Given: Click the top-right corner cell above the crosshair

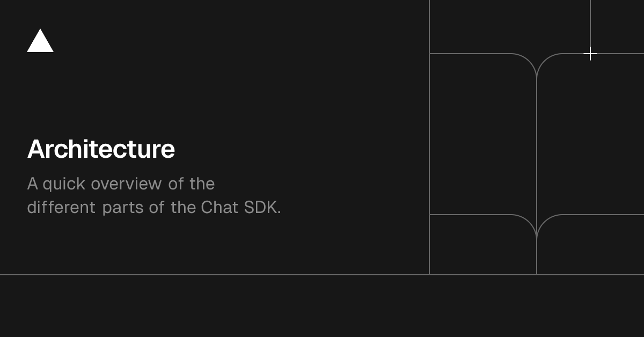Looking at the screenshot, I should 617,27.
